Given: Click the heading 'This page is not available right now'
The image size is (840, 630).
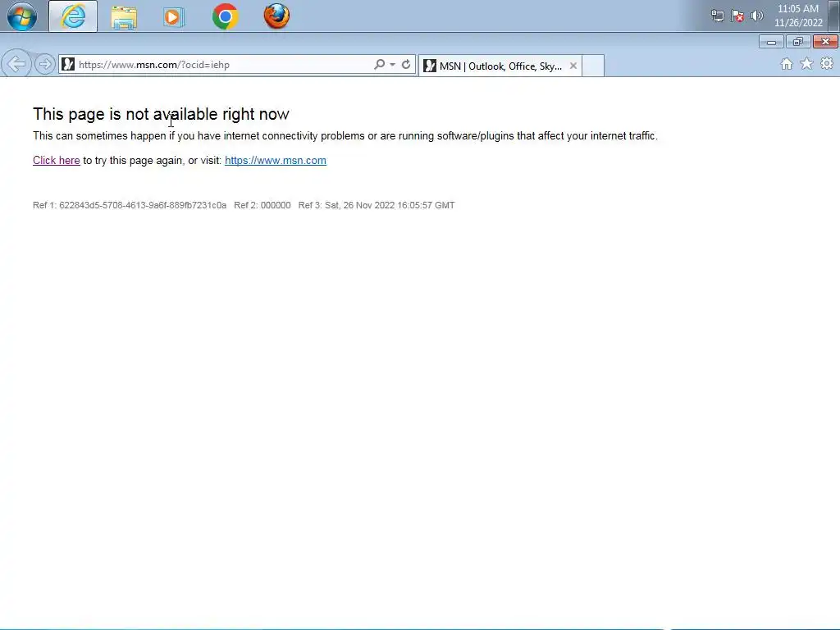Looking at the screenshot, I should 161,114.
